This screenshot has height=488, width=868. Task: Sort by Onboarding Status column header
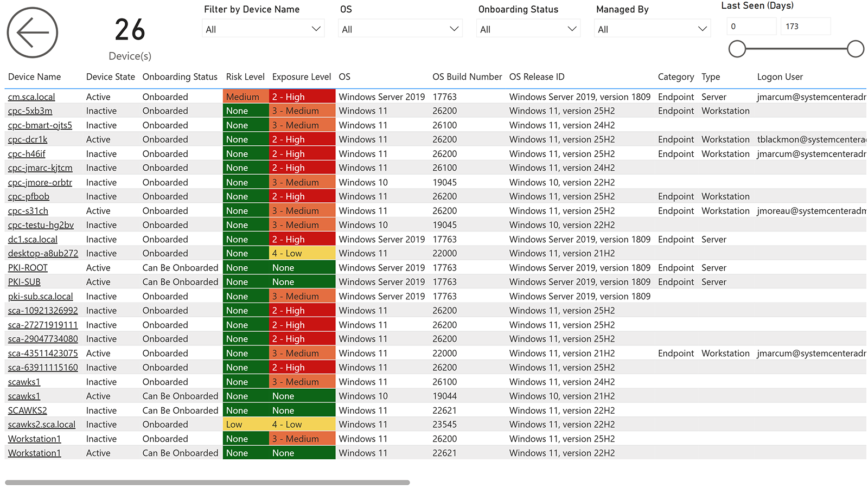(x=180, y=77)
